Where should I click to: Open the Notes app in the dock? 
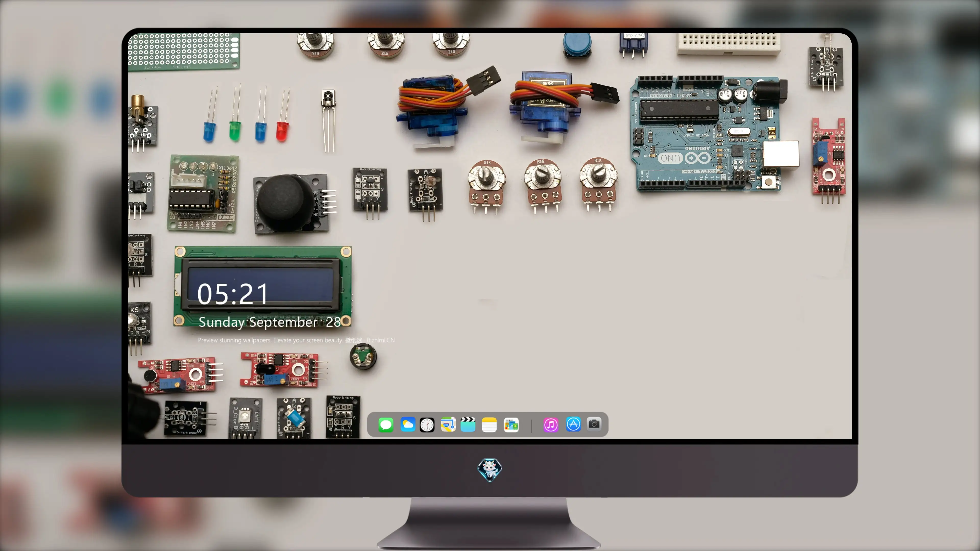click(x=489, y=424)
